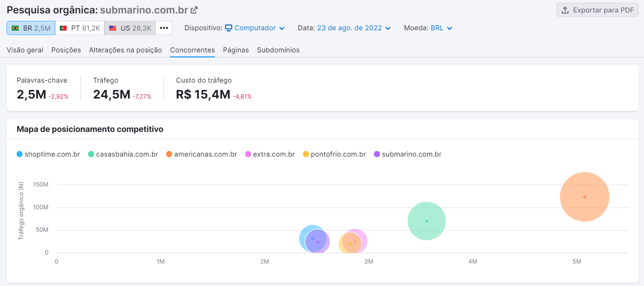Open submarino.com.br external link icon
Image resolution: width=644 pixels, height=286 pixels.
point(194,10)
